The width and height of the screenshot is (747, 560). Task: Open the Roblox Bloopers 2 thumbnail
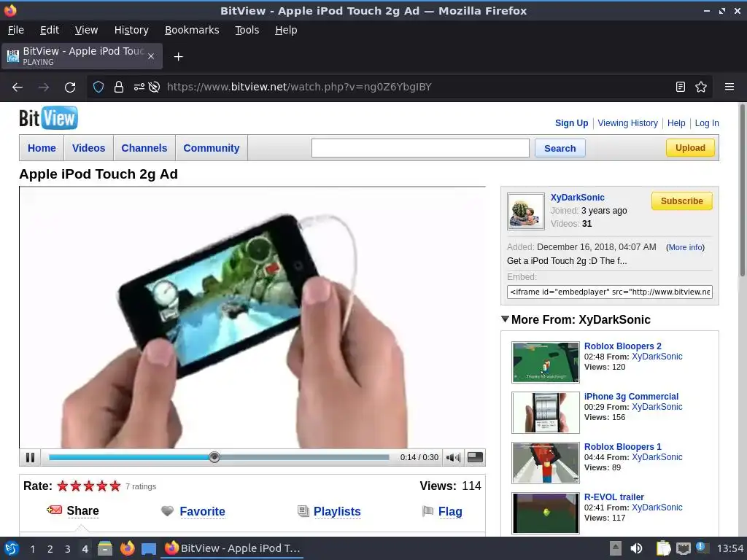[546, 362]
